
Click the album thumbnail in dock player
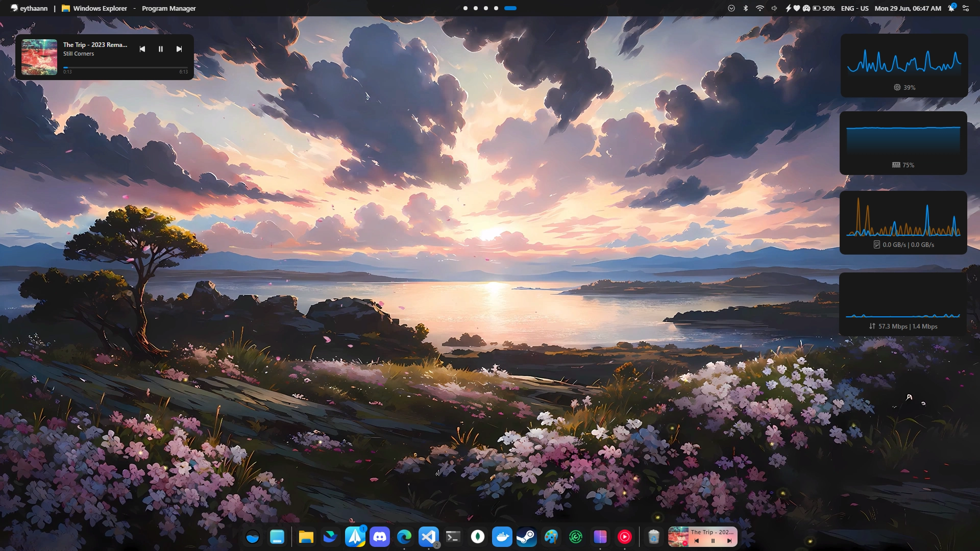tap(678, 537)
